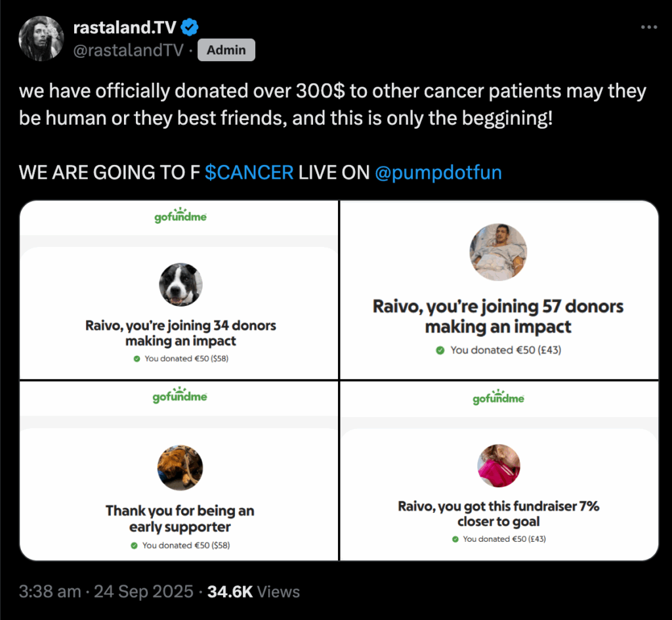The width and height of the screenshot is (672, 620).
Task: Open the rastaland.TV profile avatar
Action: point(41,38)
